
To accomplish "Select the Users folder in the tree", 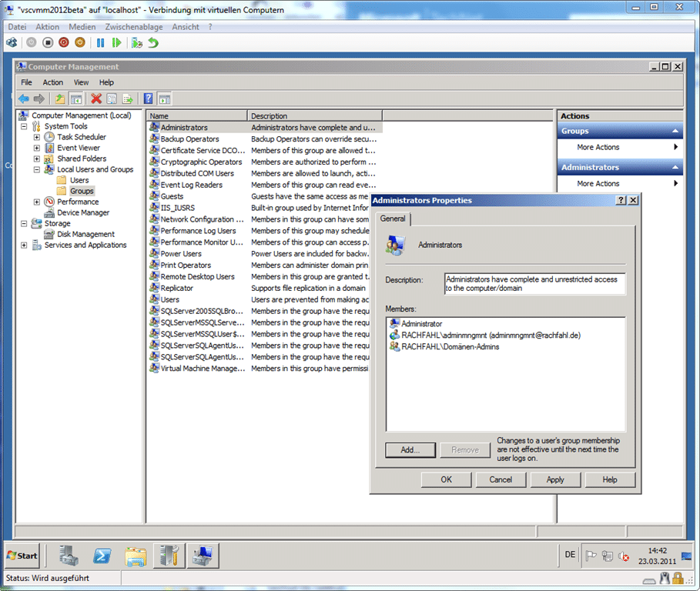I will pos(79,180).
